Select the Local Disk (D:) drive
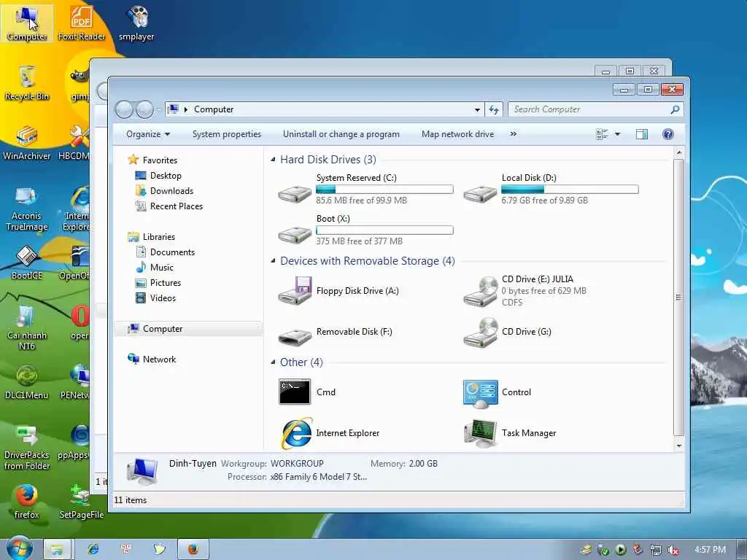The height and width of the screenshot is (560, 747). 551,189
